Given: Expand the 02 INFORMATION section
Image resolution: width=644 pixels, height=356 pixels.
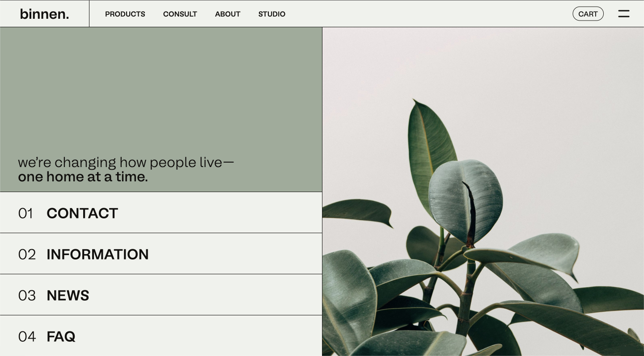Looking at the screenshot, I should 161,254.
